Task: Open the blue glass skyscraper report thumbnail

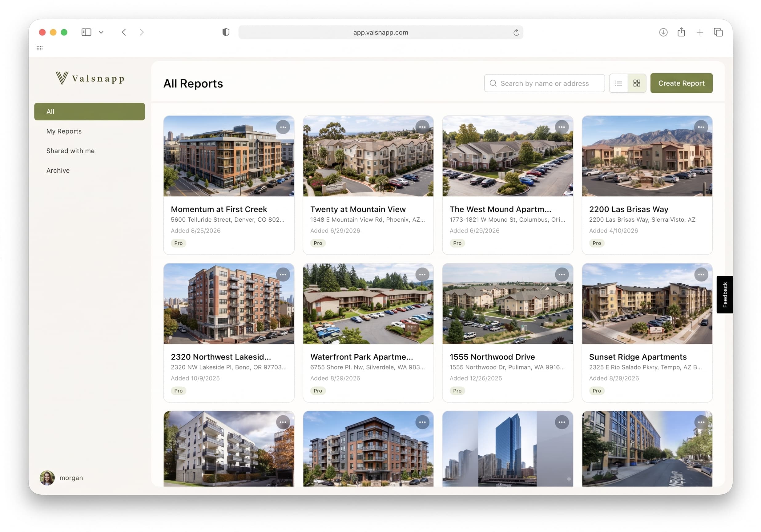Action: pos(507,449)
